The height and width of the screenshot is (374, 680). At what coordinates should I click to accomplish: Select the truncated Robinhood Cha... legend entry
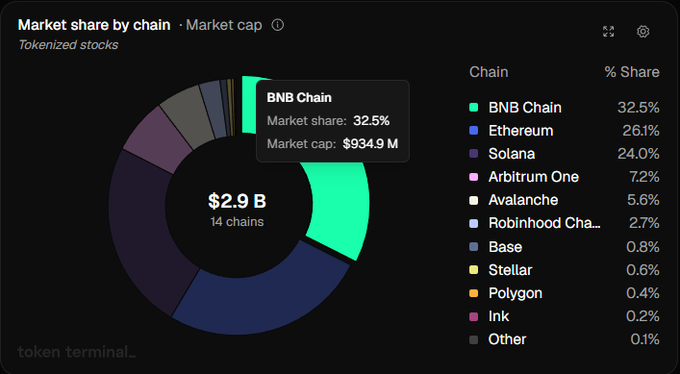point(544,223)
